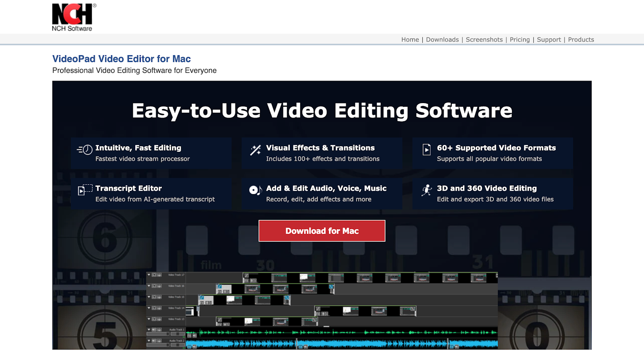Click "Edit and export 3D and 360 video files" text
The width and height of the screenshot is (644, 356).
point(495,199)
